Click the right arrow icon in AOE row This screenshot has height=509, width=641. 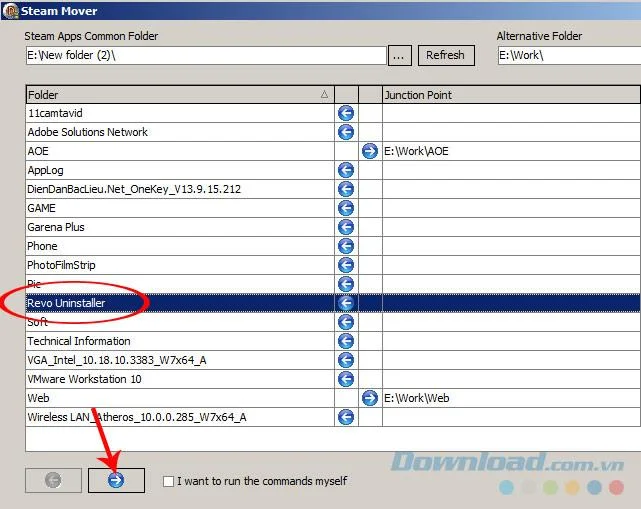click(370, 151)
